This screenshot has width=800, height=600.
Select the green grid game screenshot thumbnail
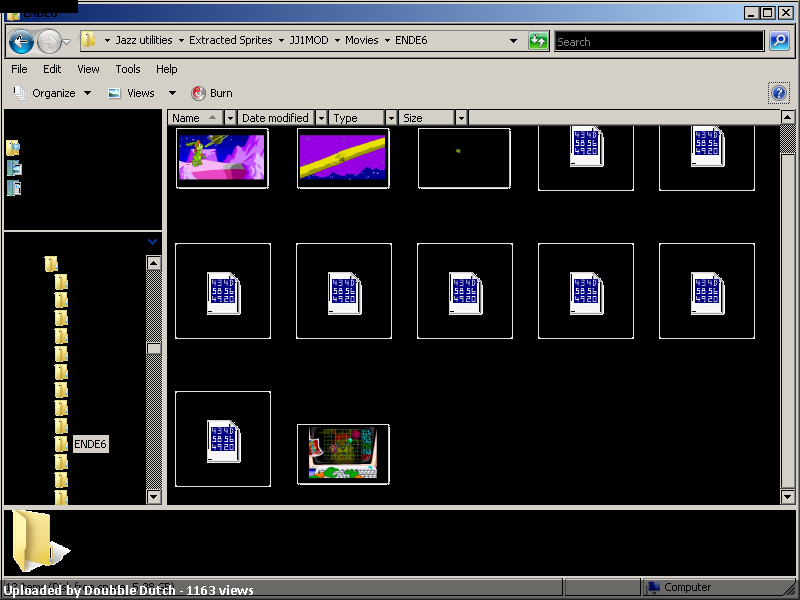click(x=343, y=454)
